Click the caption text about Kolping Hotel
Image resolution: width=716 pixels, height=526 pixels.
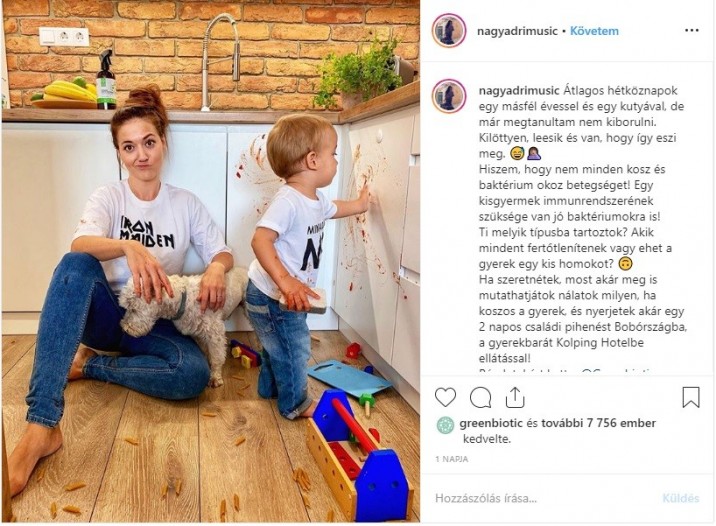coord(561,342)
